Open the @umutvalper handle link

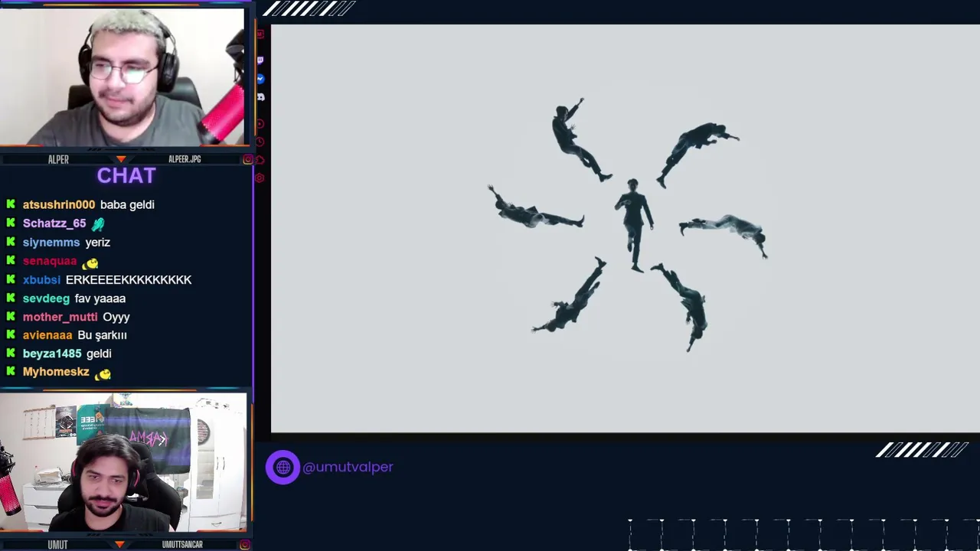click(x=348, y=467)
